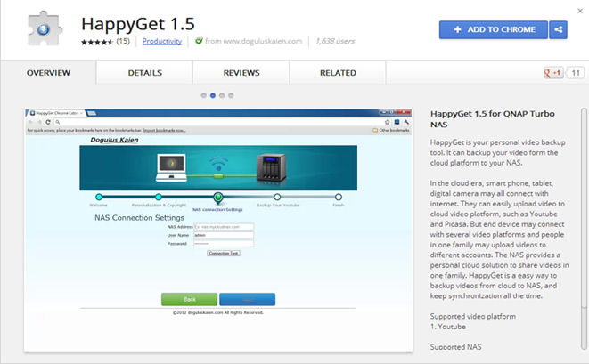Select the second screenshot carousel dot
The image size is (589, 364).
click(x=213, y=95)
